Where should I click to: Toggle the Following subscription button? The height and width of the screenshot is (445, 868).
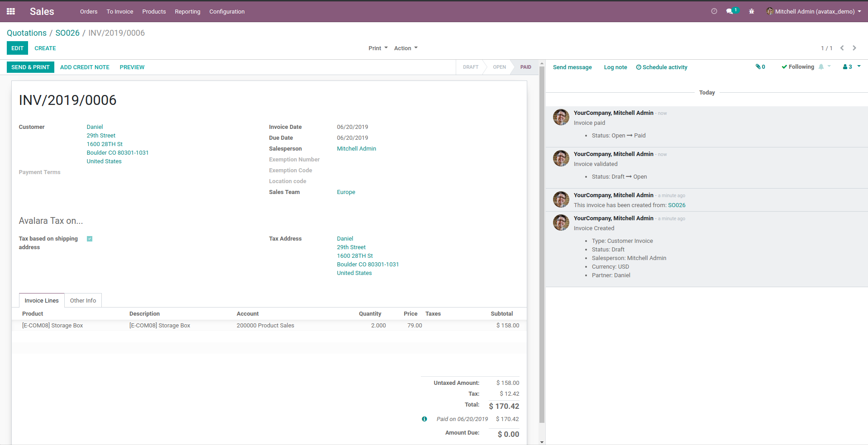click(797, 67)
